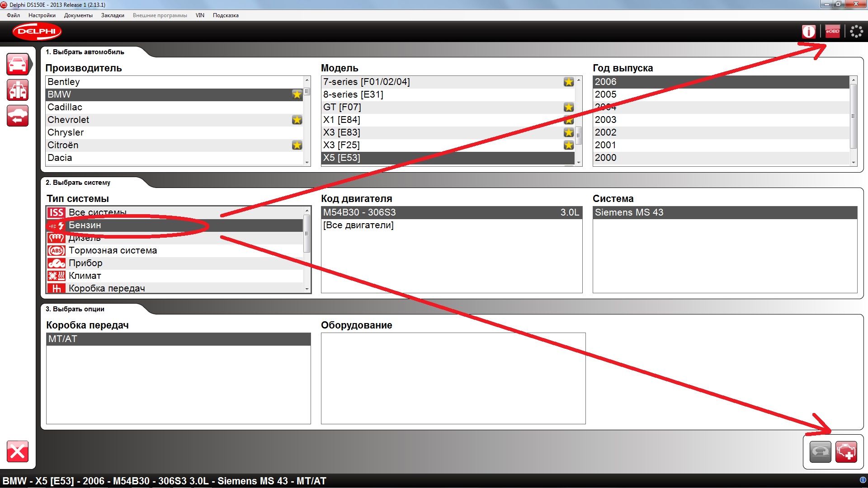Select manufacturer Citroën
Viewport: 868px width, 488px height.
coord(175,145)
